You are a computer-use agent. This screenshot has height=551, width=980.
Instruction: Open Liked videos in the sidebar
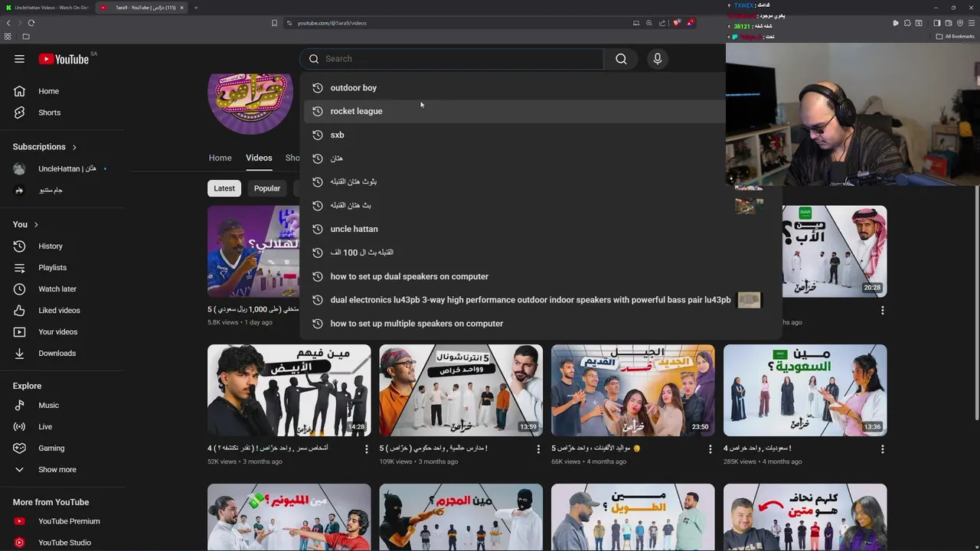point(59,311)
